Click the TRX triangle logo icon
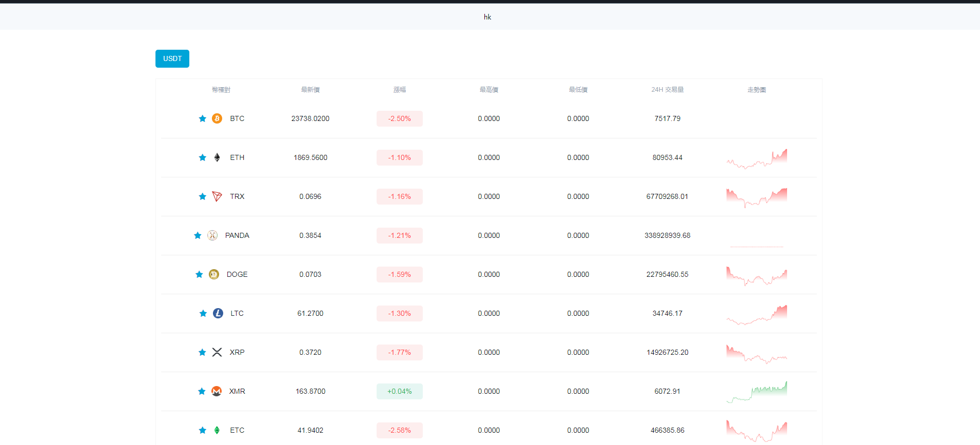This screenshot has height=445, width=980. point(217,196)
